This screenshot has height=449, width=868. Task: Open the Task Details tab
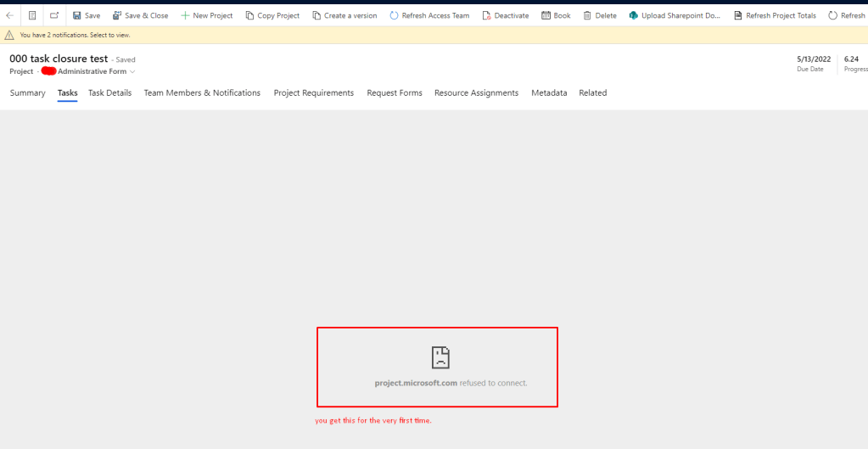pyautogui.click(x=109, y=93)
